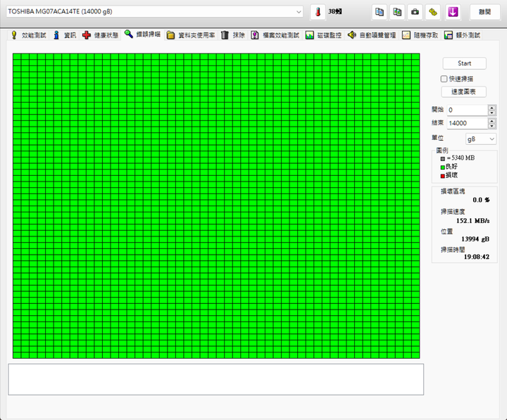
Task: Decrease the 結束 value with down arrow
Action: (492, 126)
